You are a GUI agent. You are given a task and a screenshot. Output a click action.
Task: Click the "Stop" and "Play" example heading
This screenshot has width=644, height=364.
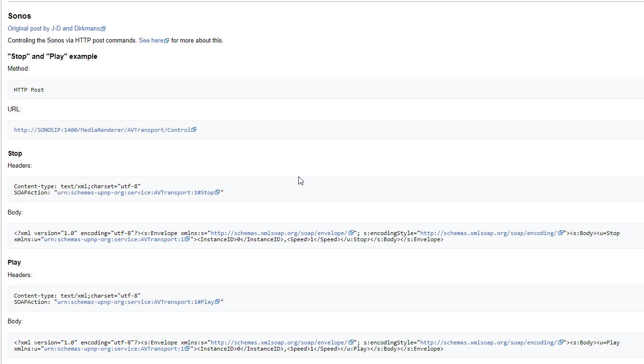point(53,56)
